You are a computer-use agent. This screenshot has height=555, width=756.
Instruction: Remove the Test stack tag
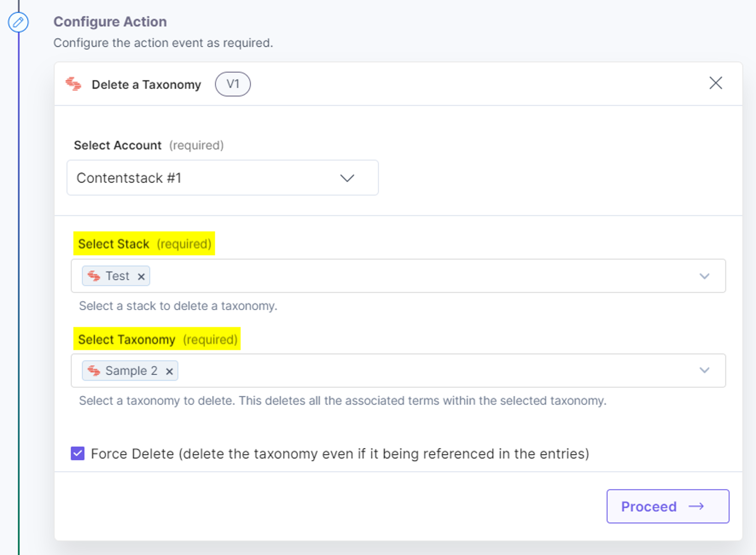[141, 276]
